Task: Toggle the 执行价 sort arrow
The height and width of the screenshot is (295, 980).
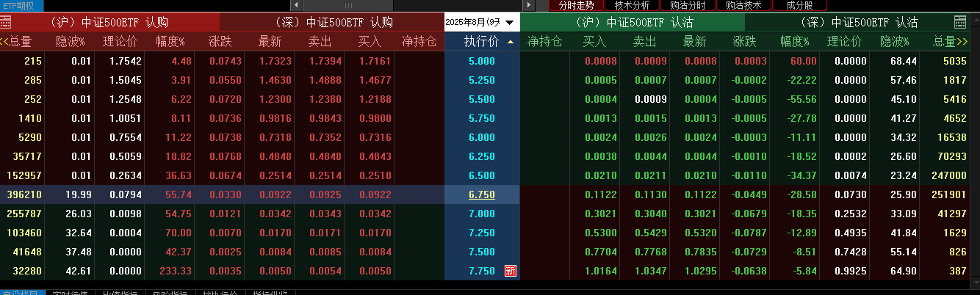Action: 511,42
